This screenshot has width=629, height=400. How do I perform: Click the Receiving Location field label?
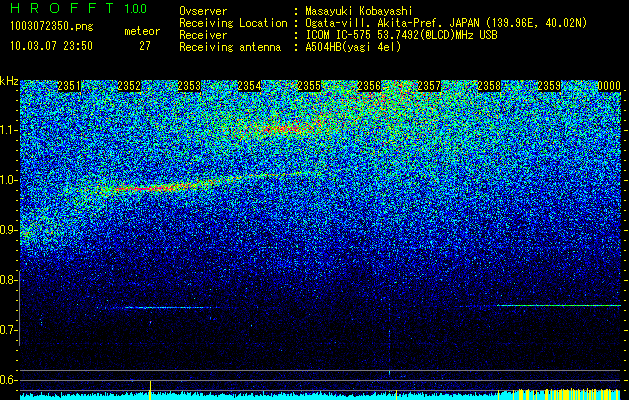pyautogui.click(x=233, y=23)
